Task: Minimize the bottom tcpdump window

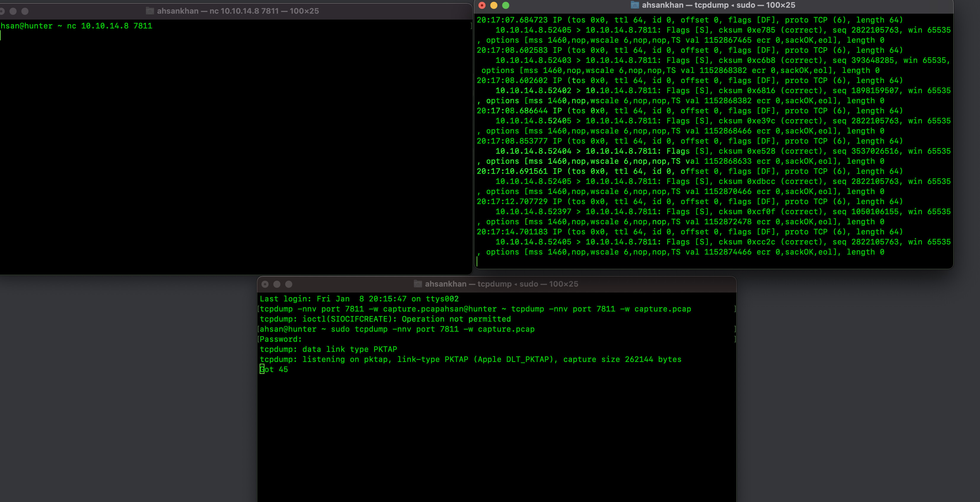Action: (x=277, y=284)
